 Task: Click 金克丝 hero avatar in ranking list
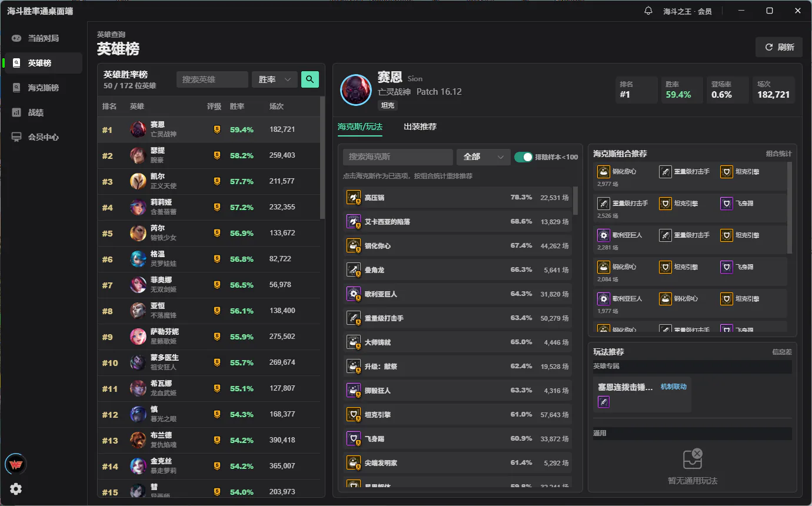138,466
